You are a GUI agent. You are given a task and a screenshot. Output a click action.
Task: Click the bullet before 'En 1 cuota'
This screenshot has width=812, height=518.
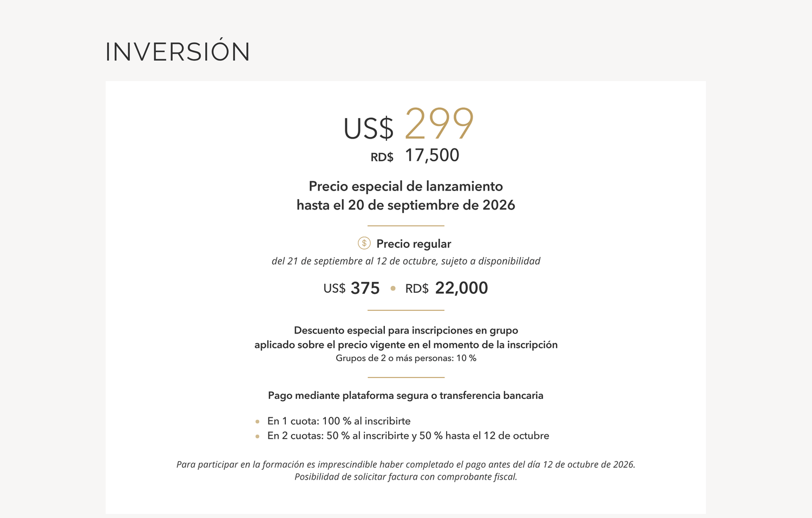(257, 422)
